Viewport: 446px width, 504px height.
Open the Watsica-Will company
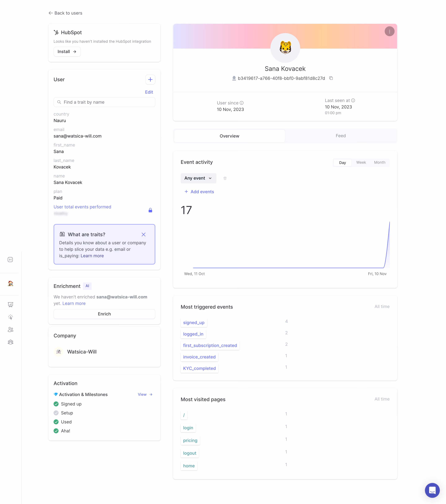click(x=82, y=352)
